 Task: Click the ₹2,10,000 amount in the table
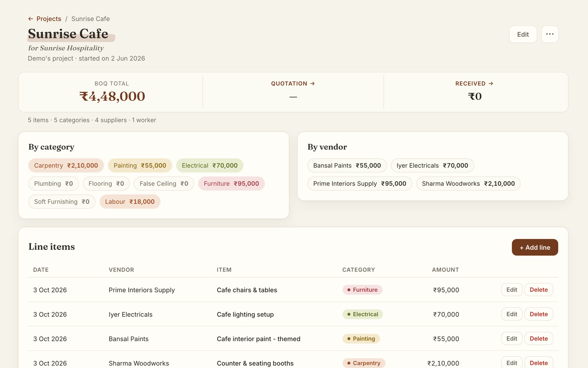[443, 363]
